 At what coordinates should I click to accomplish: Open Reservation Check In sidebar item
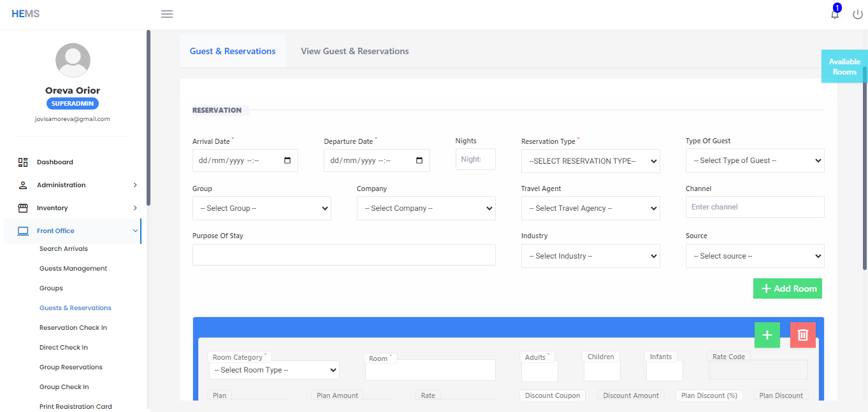(73, 328)
